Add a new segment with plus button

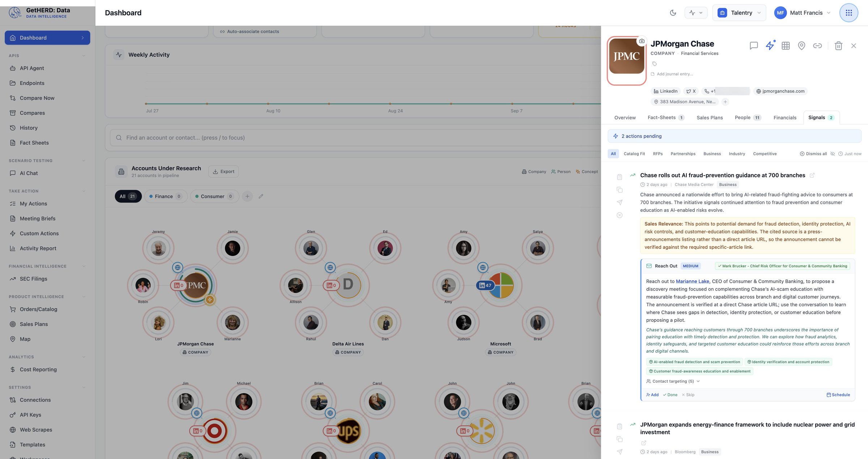(247, 196)
